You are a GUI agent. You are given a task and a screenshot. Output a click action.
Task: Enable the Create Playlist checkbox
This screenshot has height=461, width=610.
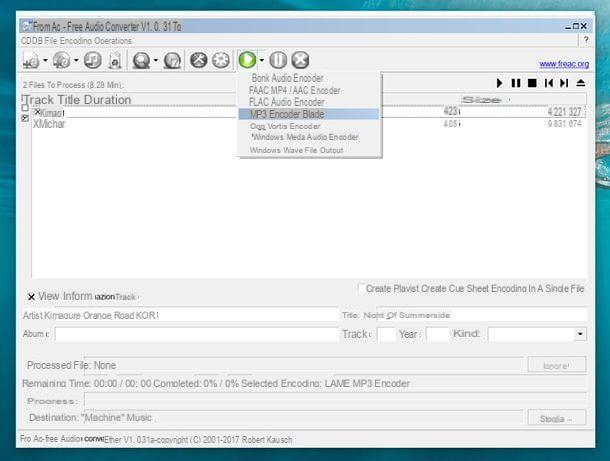(x=361, y=288)
